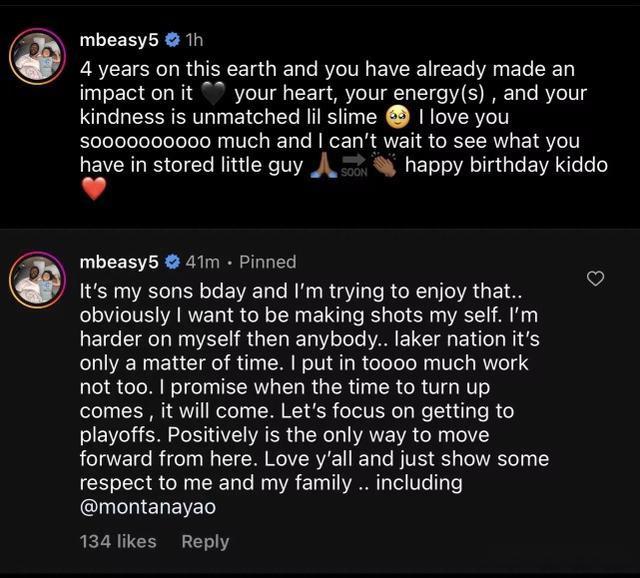Image resolution: width=640 pixels, height=578 pixels.
Task: Click the mbeasy5 username on the pinned comment
Action: coord(119,262)
